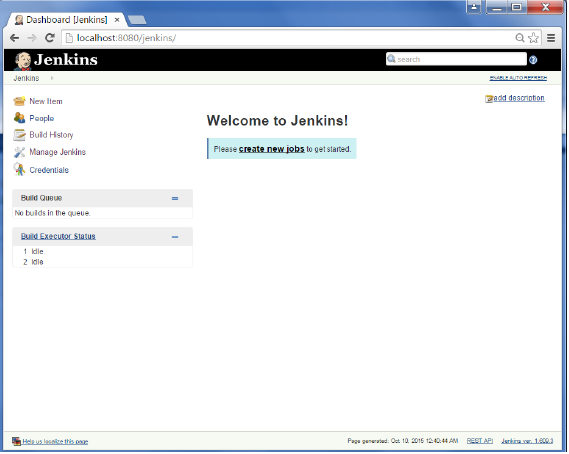Screen dimensions: 569x454
Task: Collapse the Build Executor Status panel
Action: coord(175,237)
